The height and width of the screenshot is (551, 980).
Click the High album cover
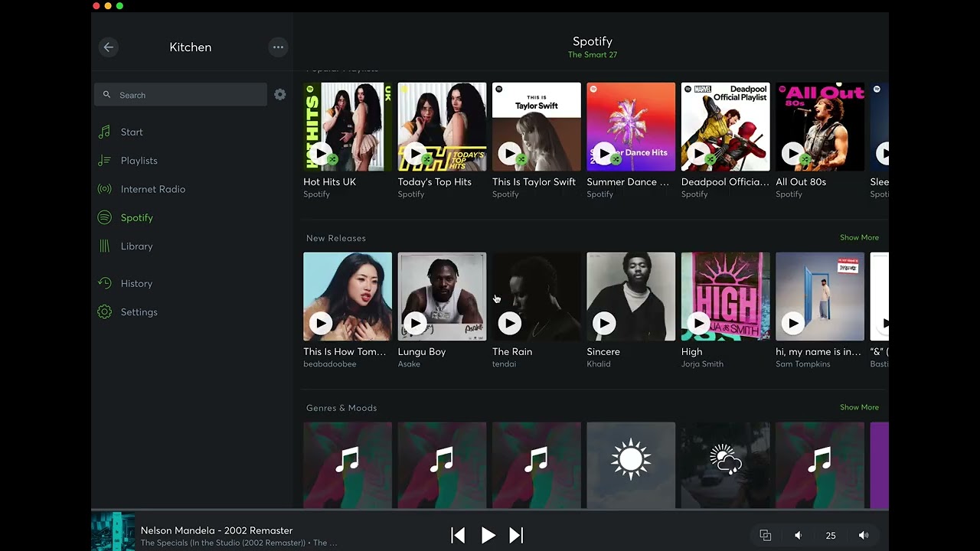coord(725,296)
